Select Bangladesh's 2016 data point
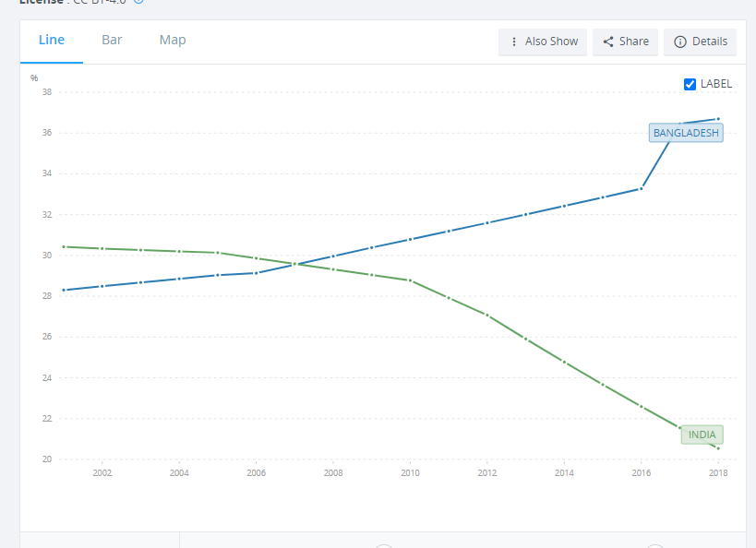 642,188
